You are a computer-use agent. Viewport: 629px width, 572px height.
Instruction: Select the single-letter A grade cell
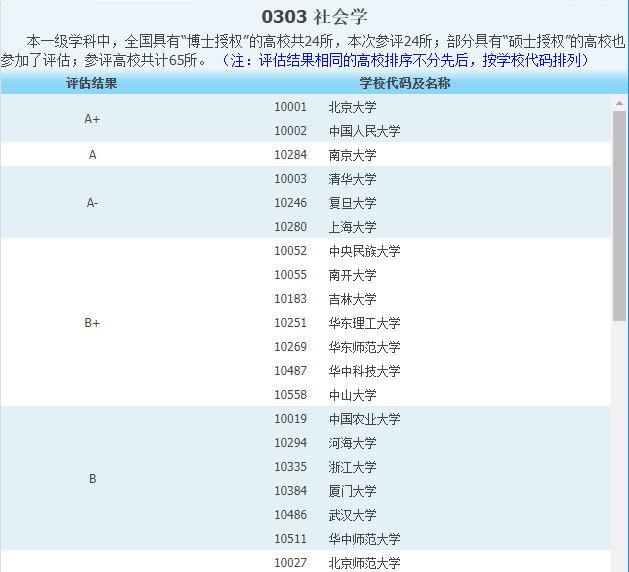point(93,155)
